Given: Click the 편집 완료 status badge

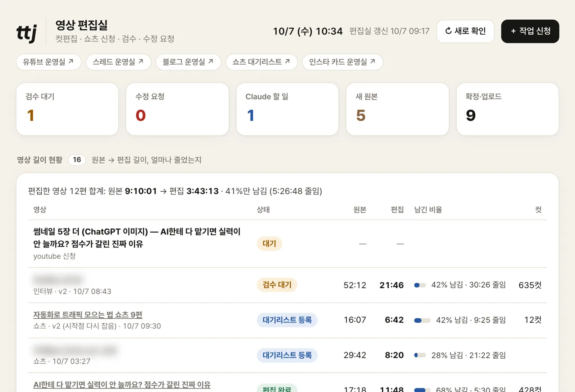Looking at the screenshot, I should 277,389.
